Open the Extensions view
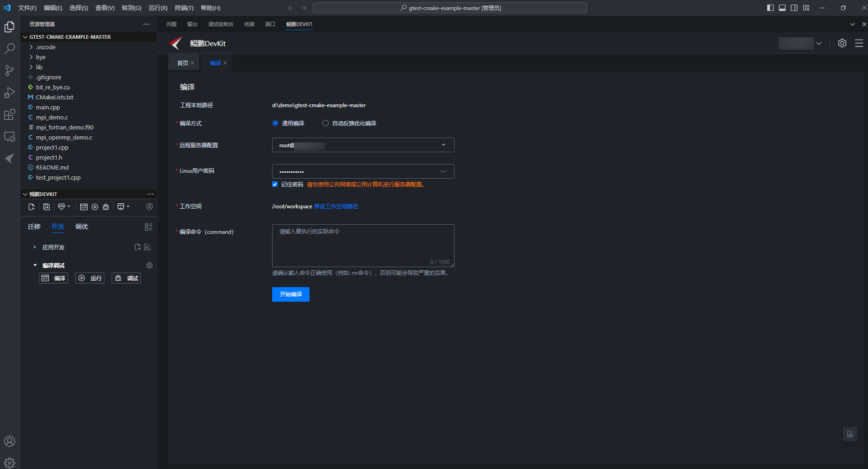Image resolution: width=868 pixels, height=469 pixels. (10, 114)
